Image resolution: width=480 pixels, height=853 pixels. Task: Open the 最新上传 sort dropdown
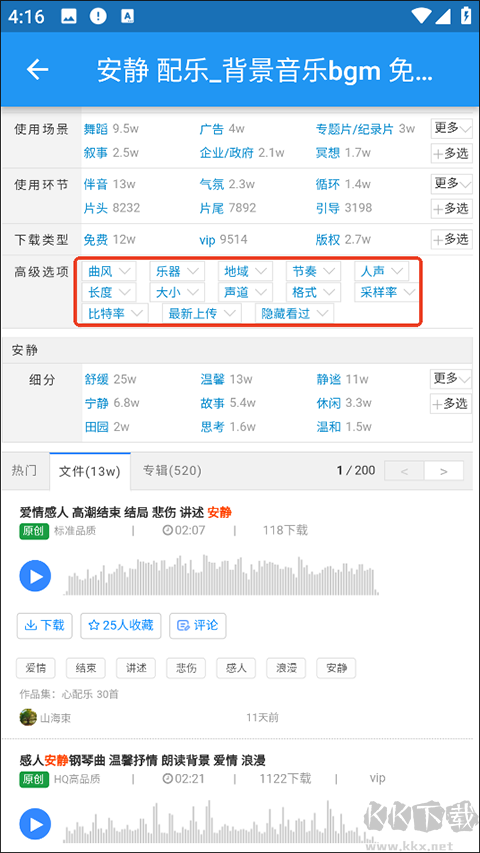(202, 313)
